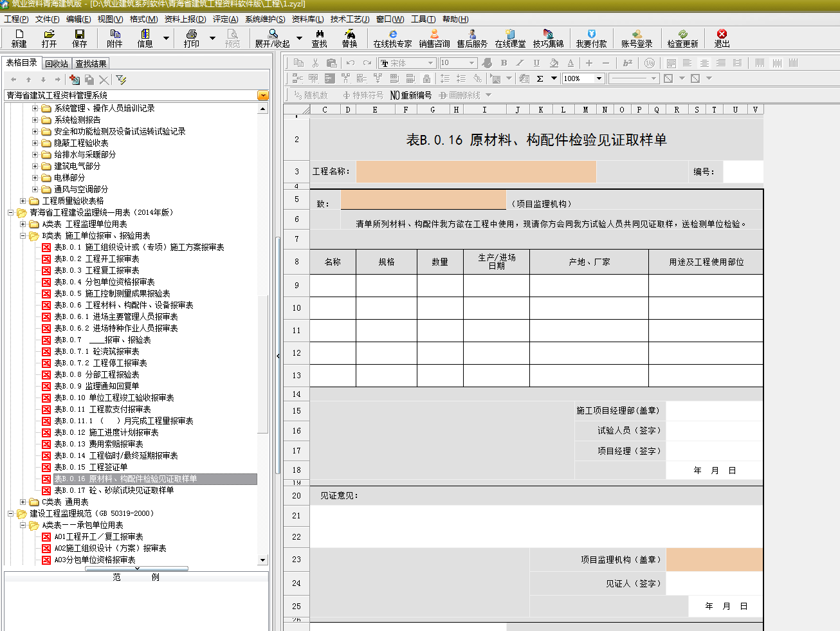The width and height of the screenshot is (840, 631).
Task: Expand the 系统检测报告 folder node
Action: pos(35,120)
